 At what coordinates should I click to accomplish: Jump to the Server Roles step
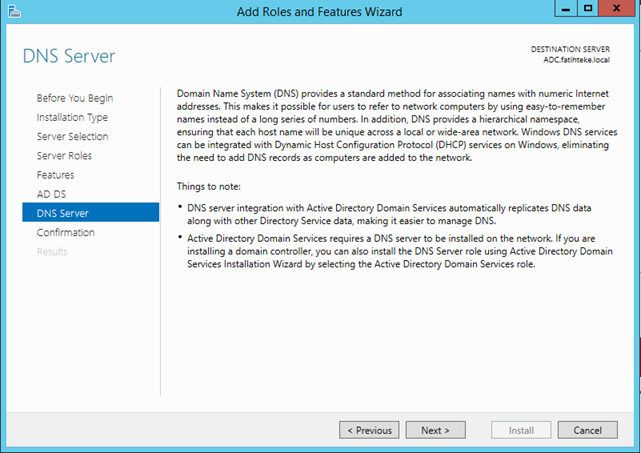pos(64,156)
